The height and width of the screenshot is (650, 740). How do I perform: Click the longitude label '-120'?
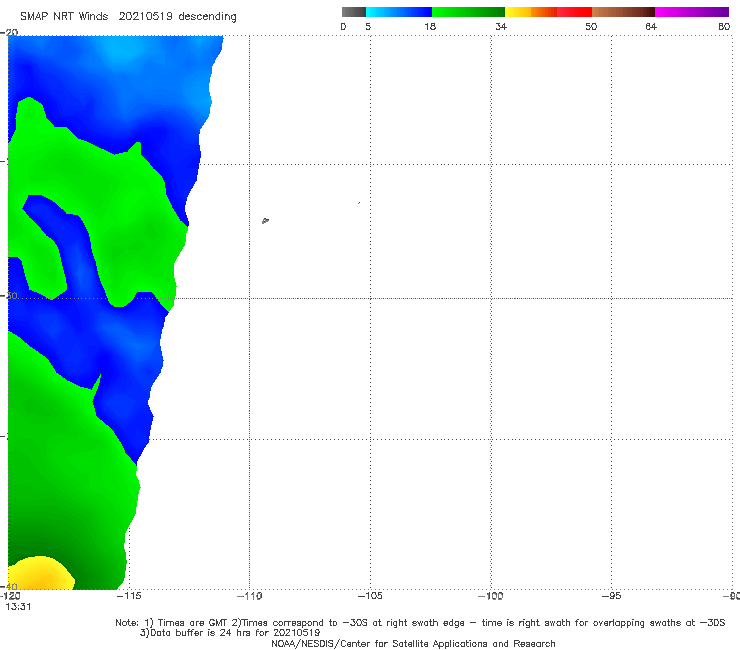click(10, 596)
